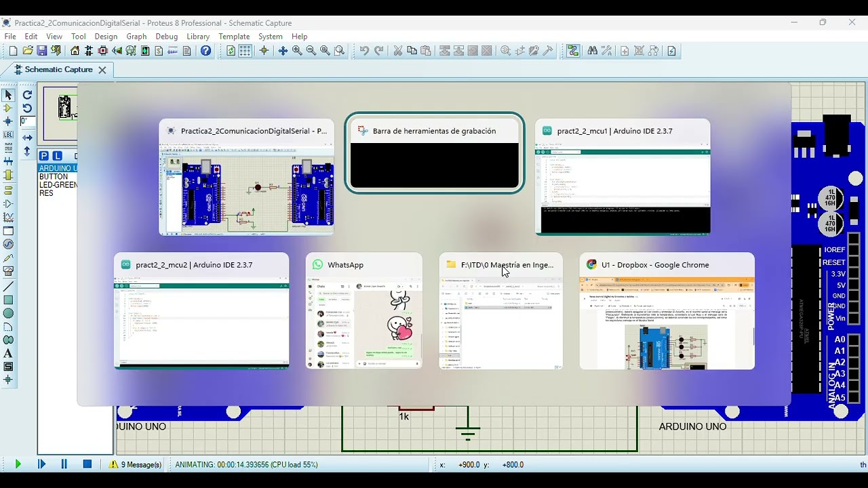868x488 pixels.
Task: Select the 2D box drawing tool
Action: click(8, 300)
